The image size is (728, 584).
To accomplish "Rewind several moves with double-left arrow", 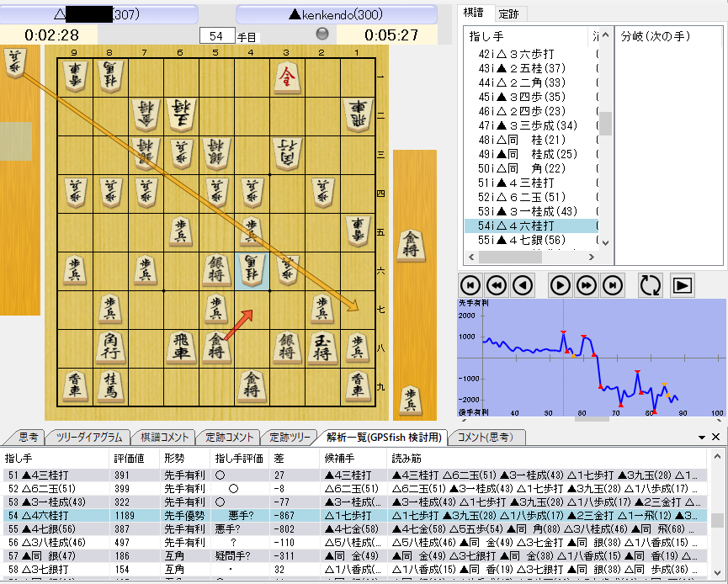I will click(497, 285).
